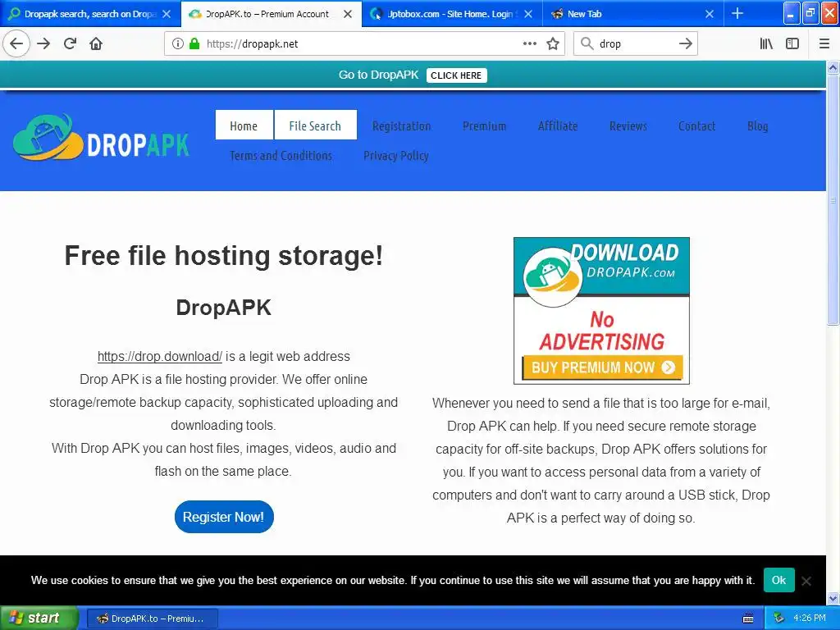
Task: Click the page scrollbar up arrow
Action: point(833,67)
